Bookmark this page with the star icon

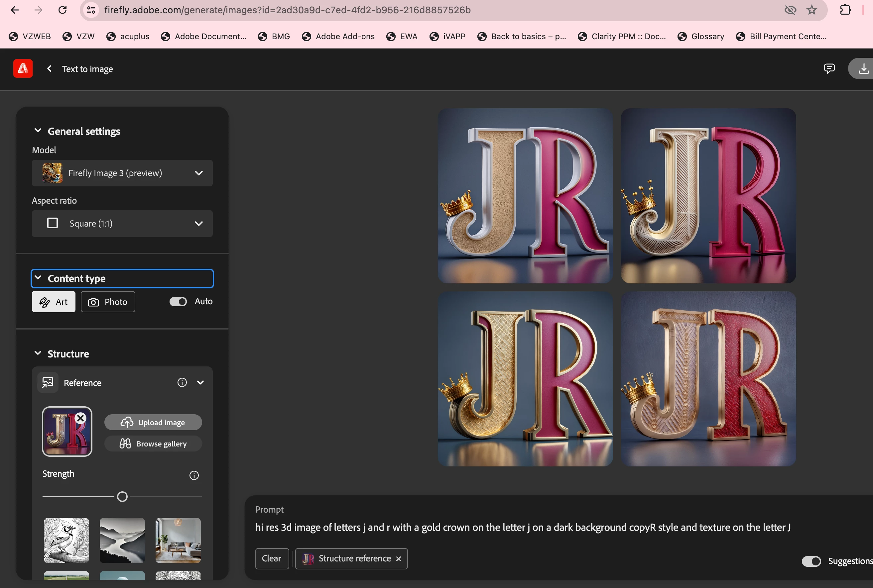[x=811, y=10]
